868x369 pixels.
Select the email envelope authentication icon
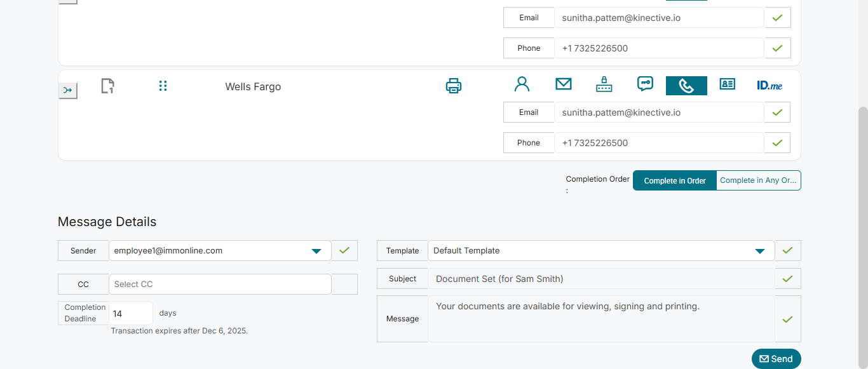click(564, 84)
